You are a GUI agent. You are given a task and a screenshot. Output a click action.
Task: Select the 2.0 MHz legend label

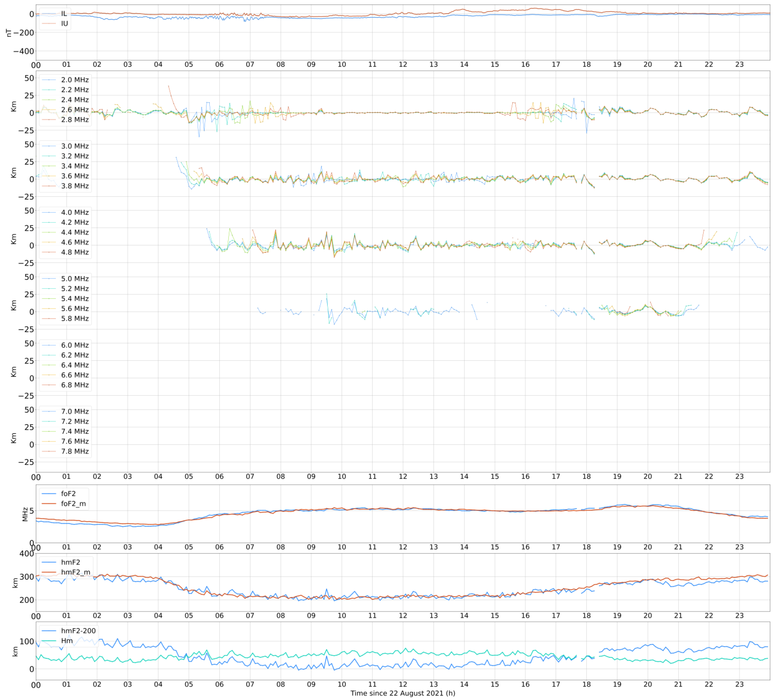click(75, 80)
